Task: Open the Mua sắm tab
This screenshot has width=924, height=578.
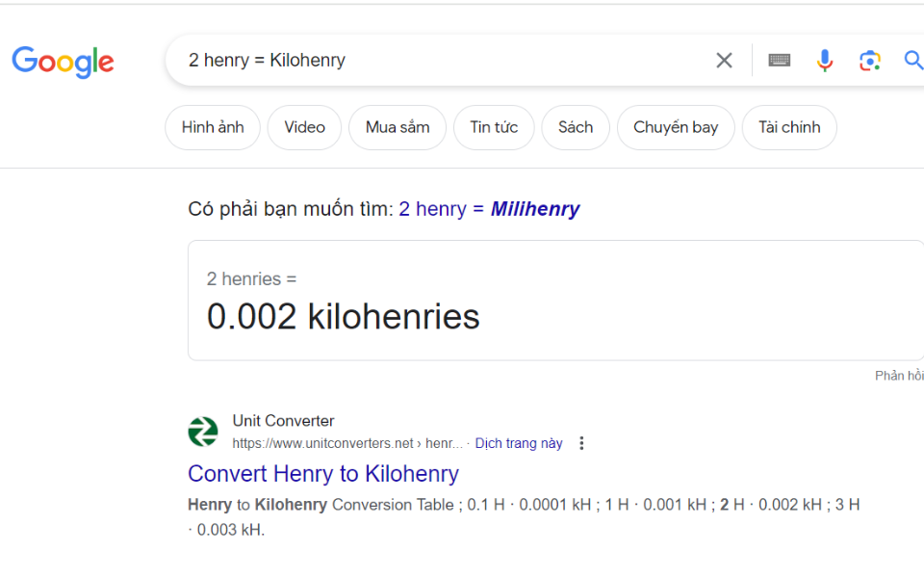Action: (397, 127)
